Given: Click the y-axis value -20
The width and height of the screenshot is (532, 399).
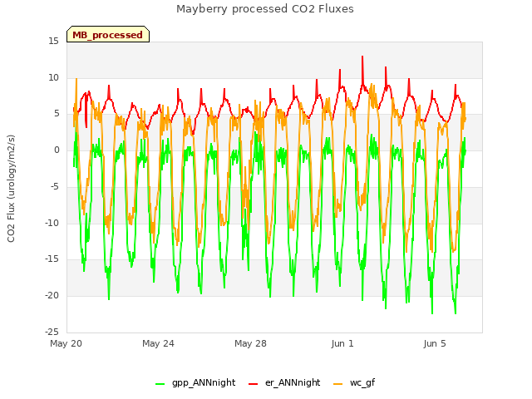Looking at the screenshot, I should (x=52, y=296).
